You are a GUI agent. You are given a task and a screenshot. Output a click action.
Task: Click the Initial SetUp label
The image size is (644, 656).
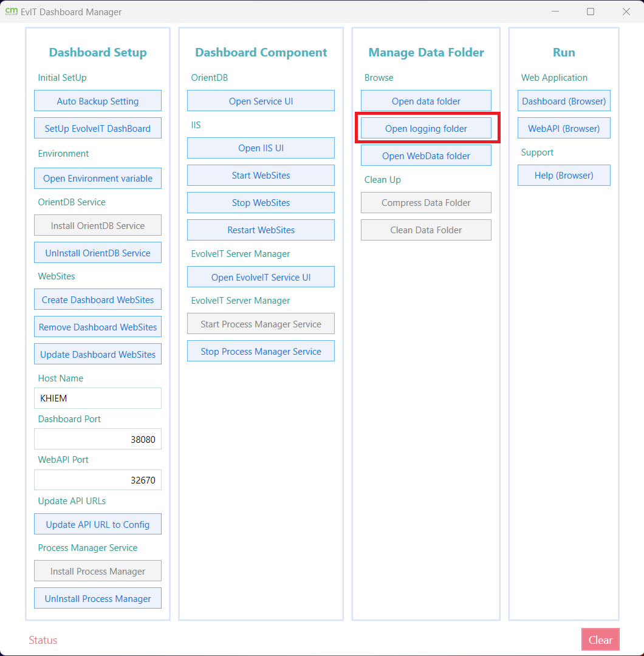click(62, 77)
